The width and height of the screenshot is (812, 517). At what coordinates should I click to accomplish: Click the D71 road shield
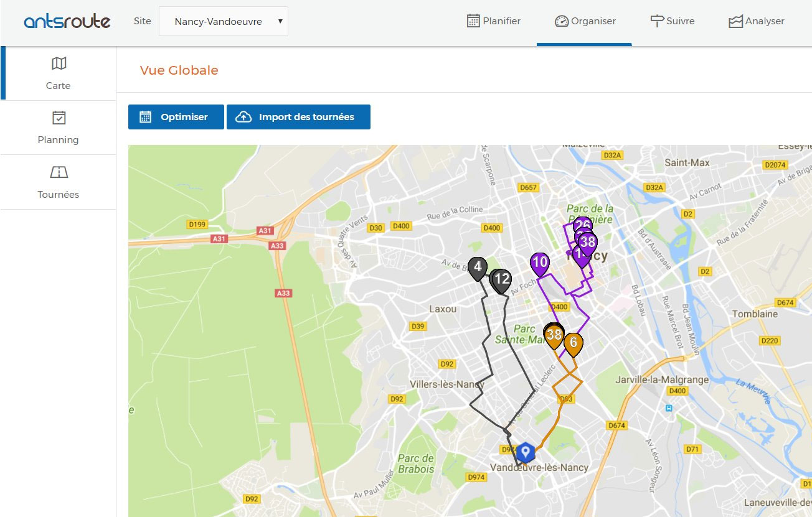(x=692, y=449)
